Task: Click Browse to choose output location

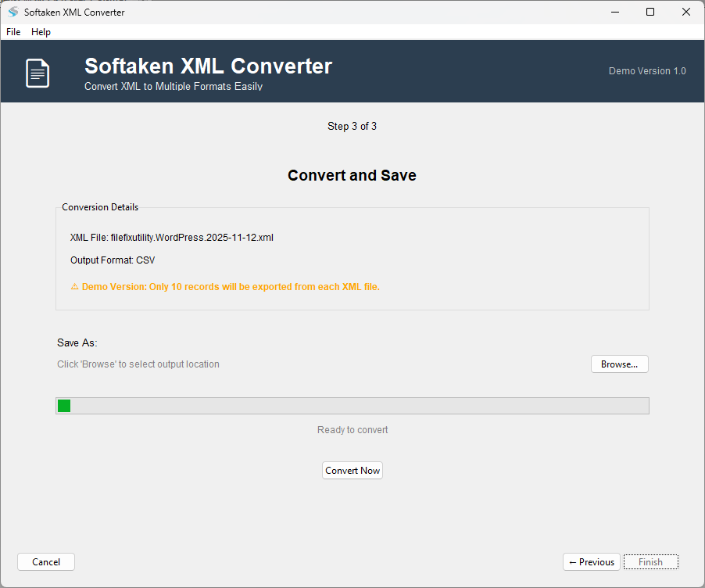Action: click(619, 364)
